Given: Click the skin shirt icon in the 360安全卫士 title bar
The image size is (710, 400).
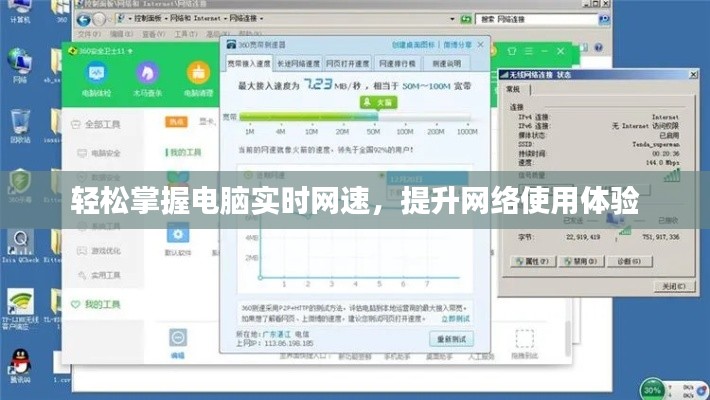Looking at the screenshot, I should (512, 51).
